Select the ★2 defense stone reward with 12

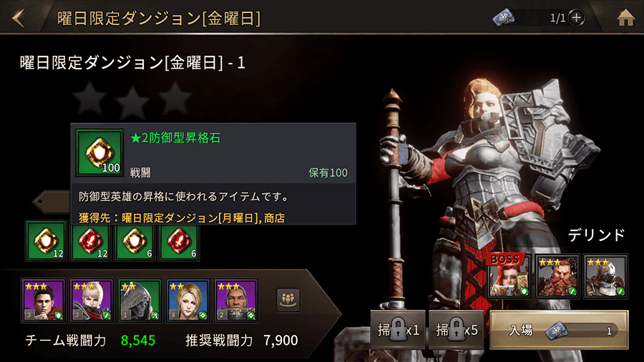tap(47, 240)
